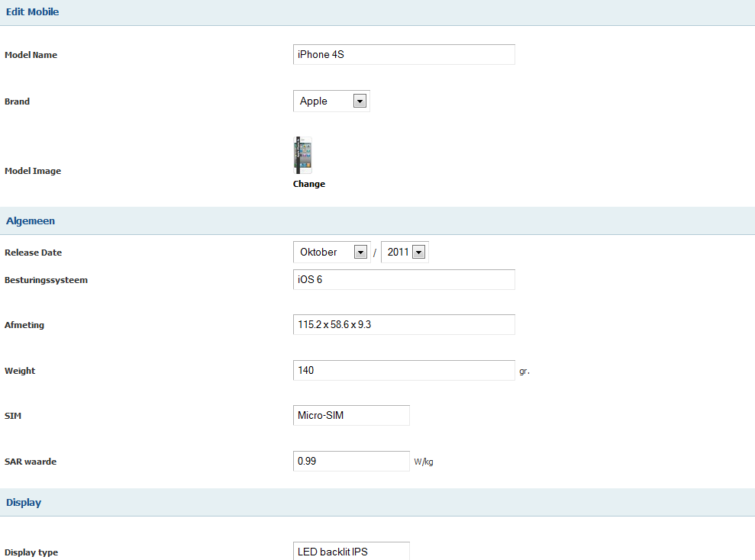
Task: Click the SIM label text
Action: [13, 416]
